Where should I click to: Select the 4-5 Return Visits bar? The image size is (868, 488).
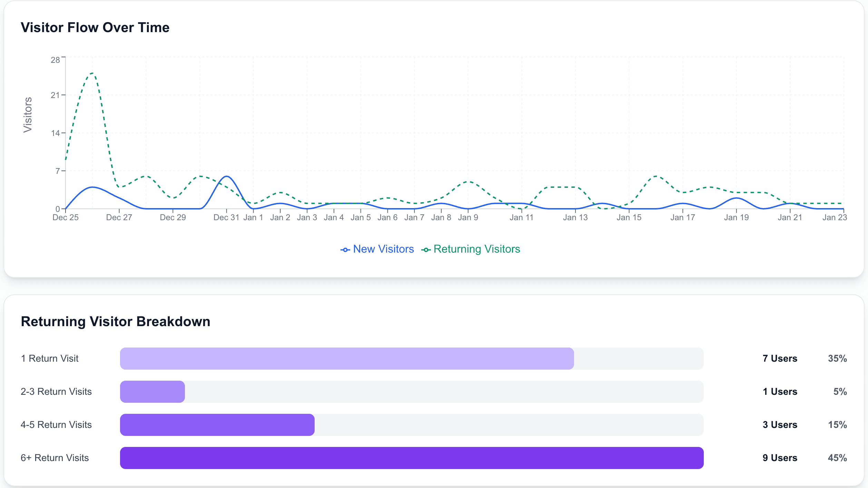point(217,424)
